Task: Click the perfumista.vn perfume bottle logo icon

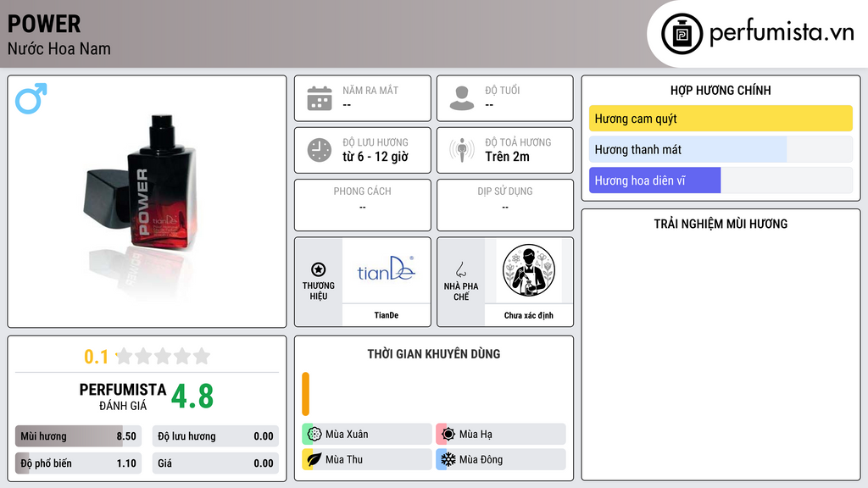Action: [x=682, y=34]
